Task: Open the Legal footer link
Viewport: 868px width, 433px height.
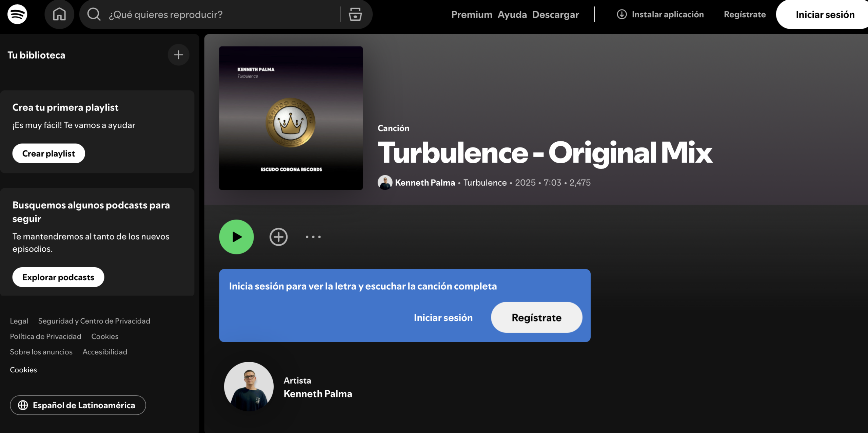Action: 19,321
